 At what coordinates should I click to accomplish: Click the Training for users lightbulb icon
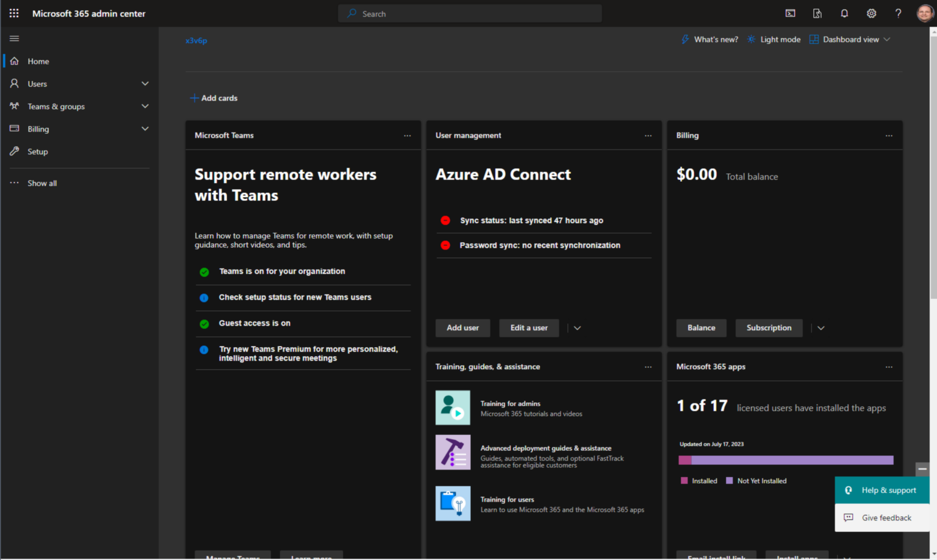pos(453,503)
